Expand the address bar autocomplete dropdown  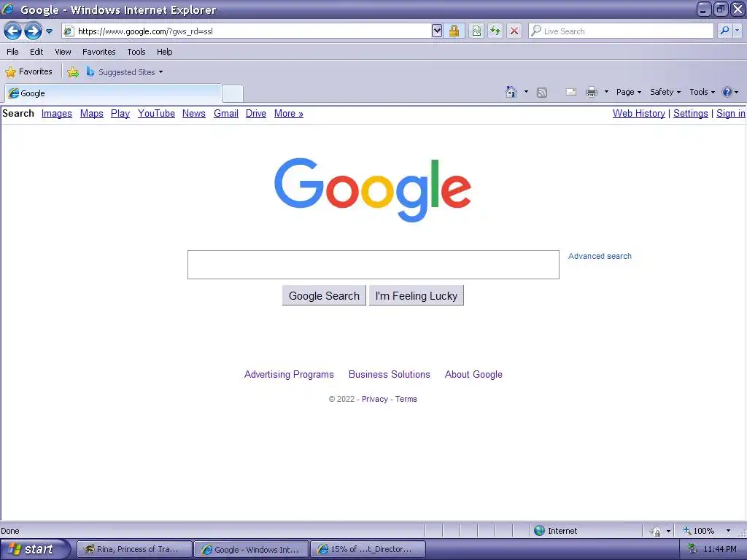[437, 31]
